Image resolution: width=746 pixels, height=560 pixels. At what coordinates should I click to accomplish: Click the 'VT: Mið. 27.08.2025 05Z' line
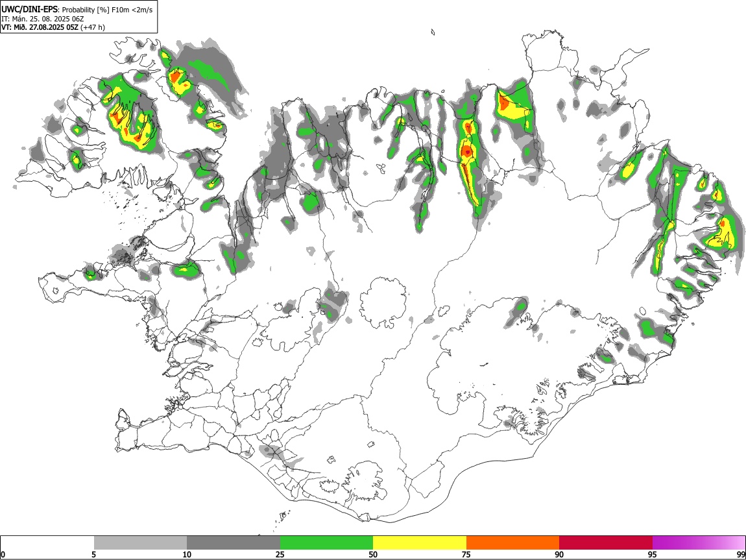[x=40, y=27]
